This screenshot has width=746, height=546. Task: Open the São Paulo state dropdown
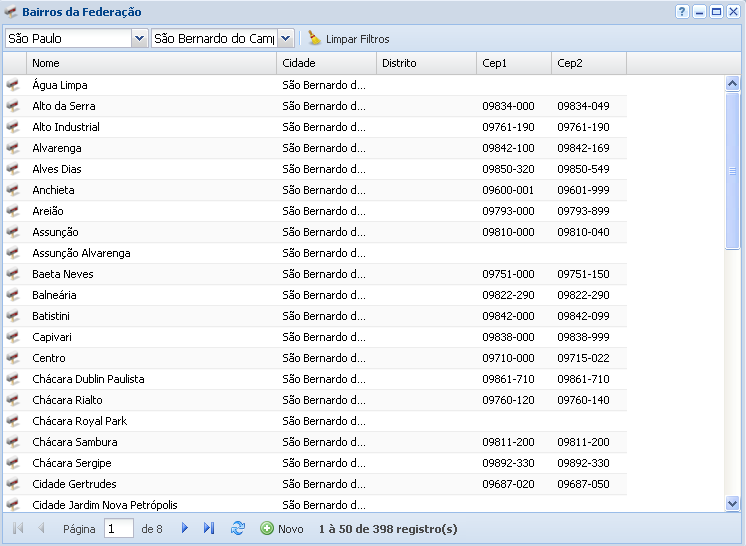coord(139,38)
